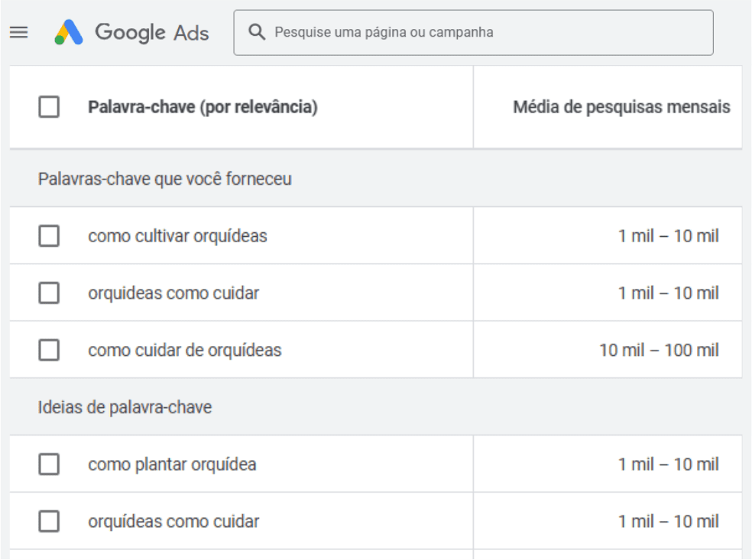Click the magnifying glass search icon
The height and width of the screenshot is (560, 752).
(x=258, y=32)
